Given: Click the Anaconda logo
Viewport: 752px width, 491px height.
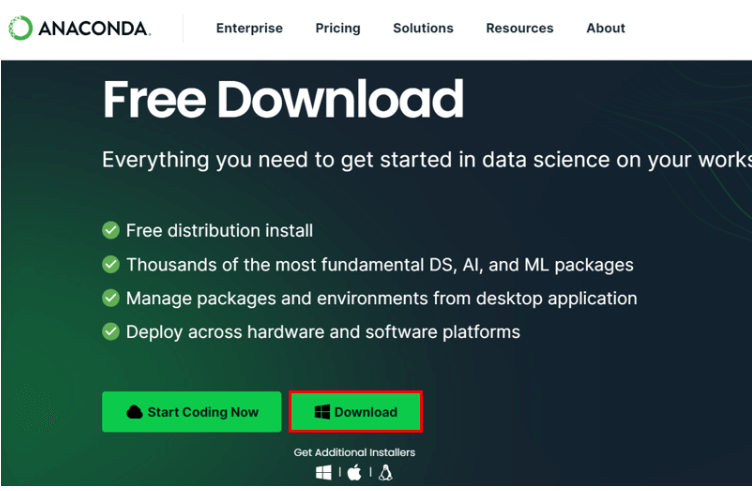Looking at the screenshot, I should (80, 28).
